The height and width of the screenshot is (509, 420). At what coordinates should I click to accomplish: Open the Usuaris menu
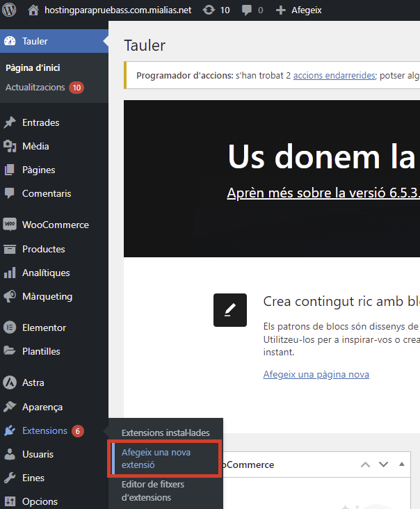38,454
